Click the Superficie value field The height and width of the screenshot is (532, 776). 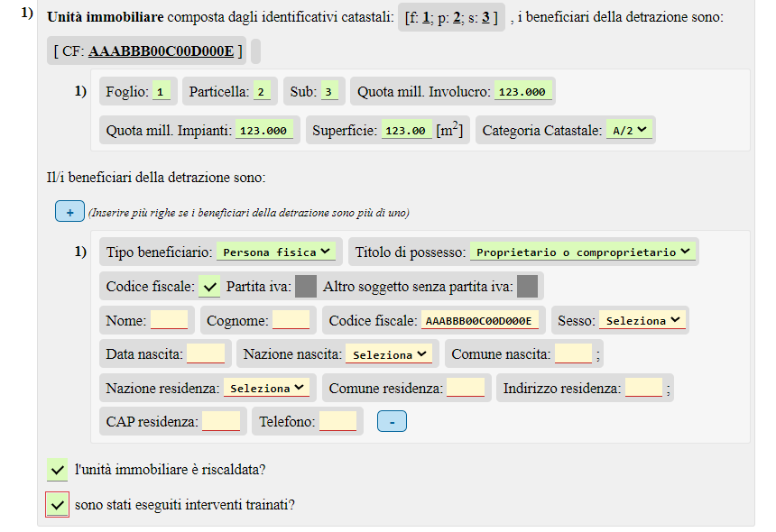[405, 131]
